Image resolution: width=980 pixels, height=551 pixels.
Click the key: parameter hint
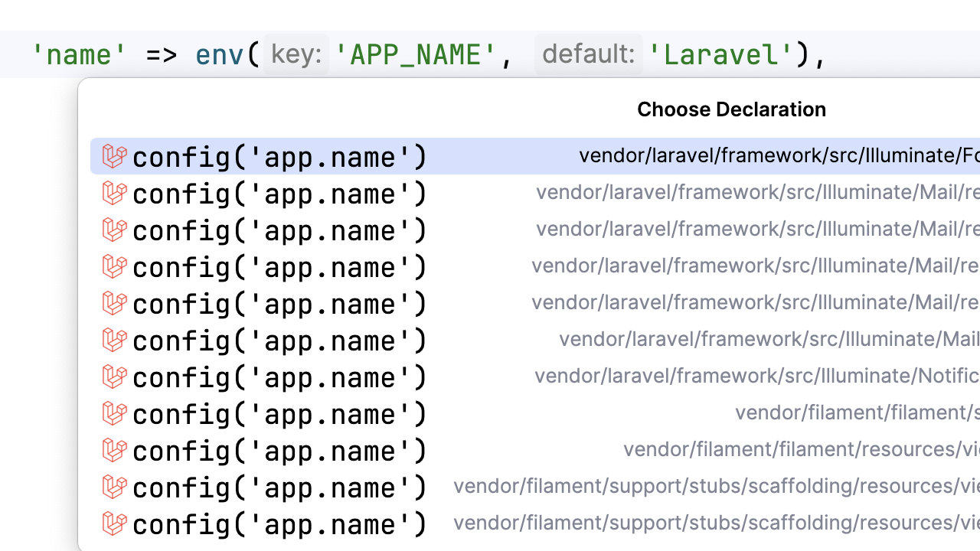coord(296,54)
